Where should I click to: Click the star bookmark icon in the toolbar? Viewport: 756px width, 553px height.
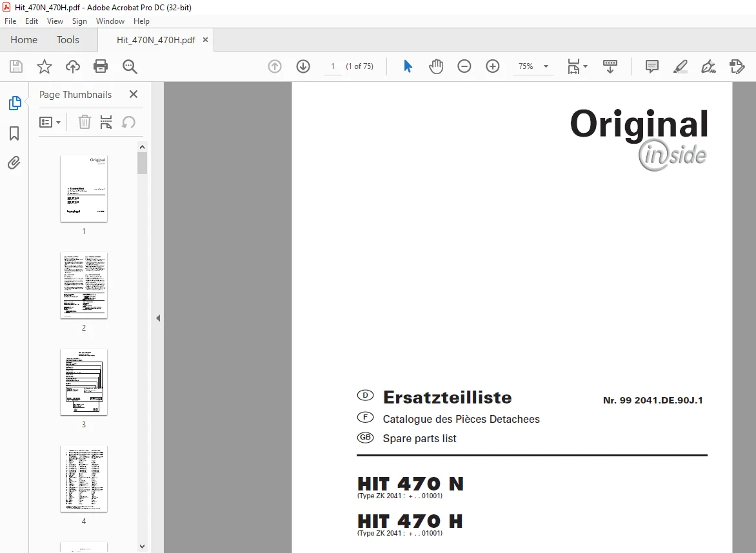(45, 66)
